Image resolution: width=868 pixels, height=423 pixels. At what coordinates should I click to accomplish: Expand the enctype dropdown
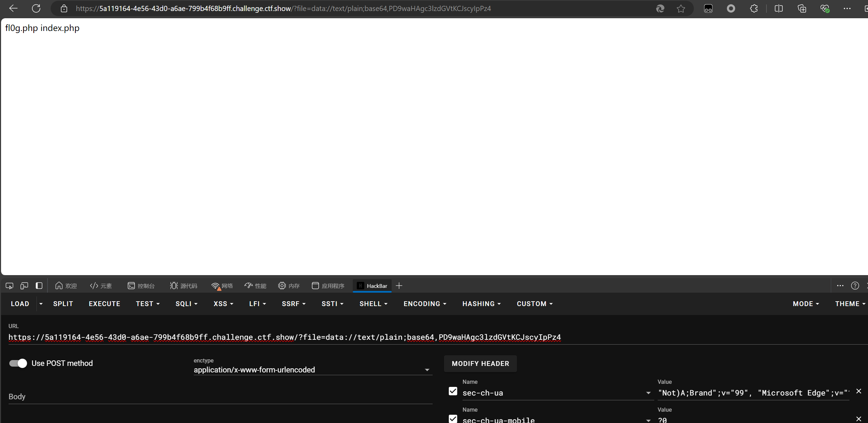point(427,370)
